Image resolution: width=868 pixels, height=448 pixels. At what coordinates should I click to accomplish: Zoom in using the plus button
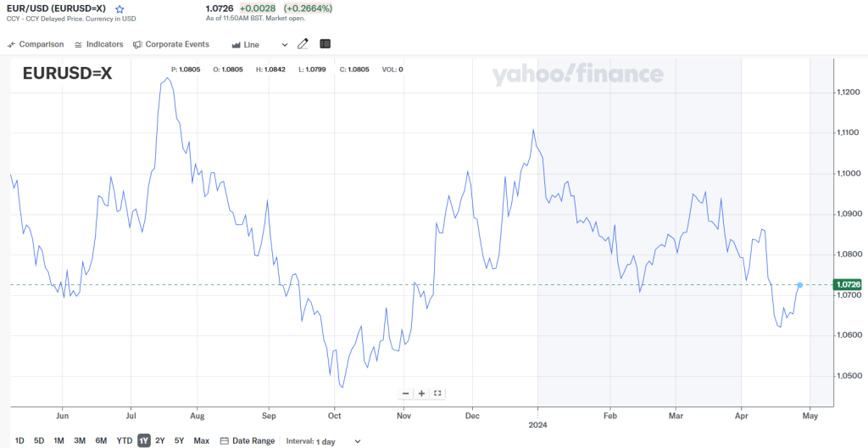421,393
